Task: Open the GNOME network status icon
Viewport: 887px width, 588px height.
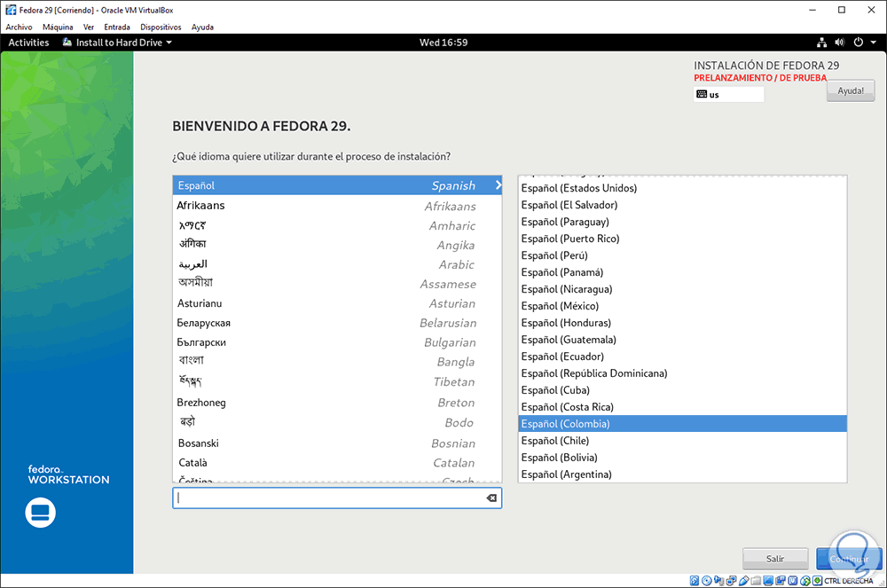Action: coord(822,43)
